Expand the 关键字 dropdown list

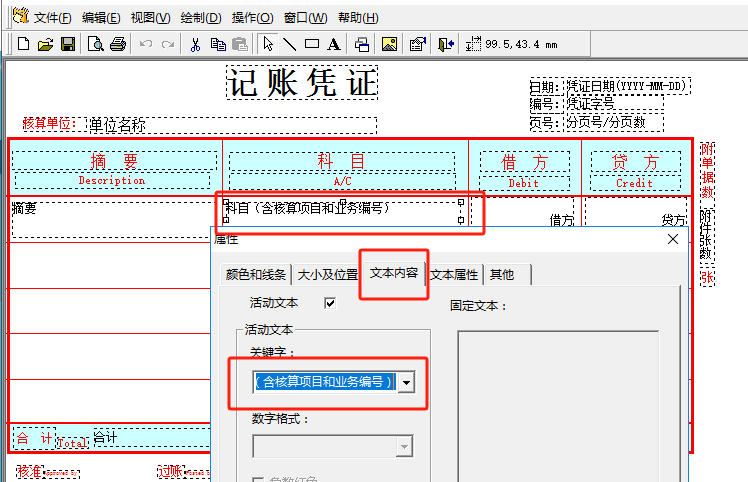pos(406,383)
